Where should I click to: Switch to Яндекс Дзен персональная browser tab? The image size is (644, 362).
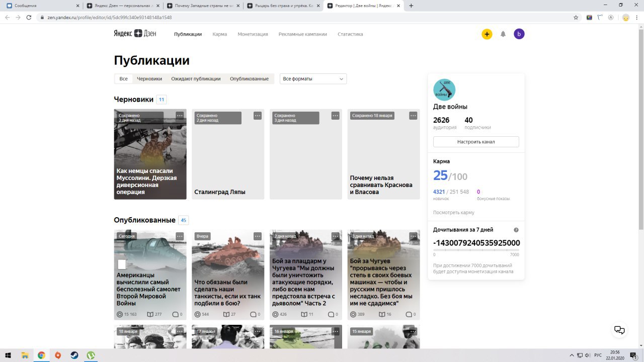[x=122, y=6]
